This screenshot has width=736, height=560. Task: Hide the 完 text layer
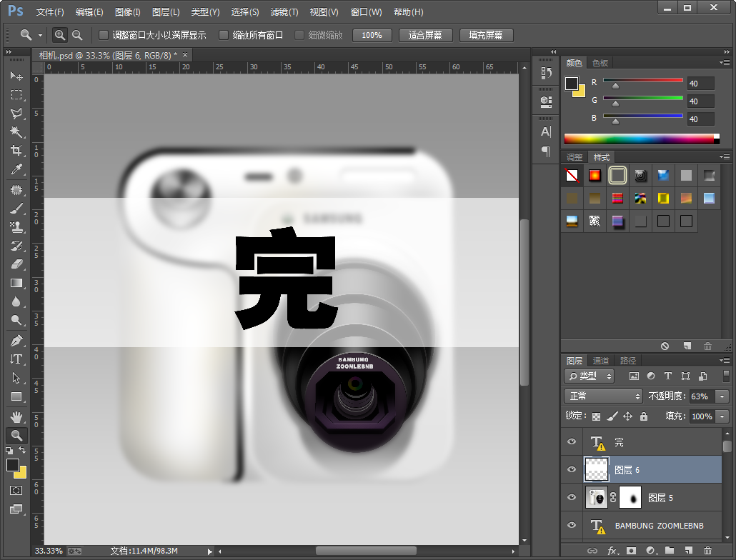coord(572,442)
